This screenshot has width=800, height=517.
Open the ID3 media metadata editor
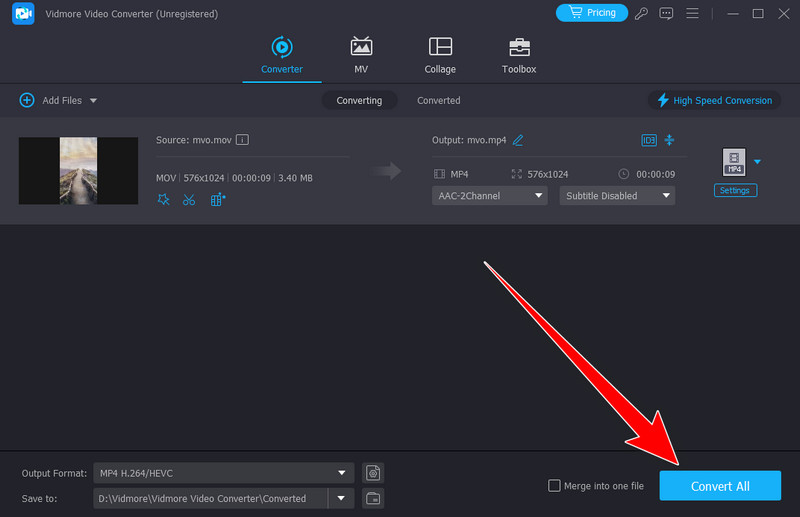pyautogui.click(x=649, y=140)
